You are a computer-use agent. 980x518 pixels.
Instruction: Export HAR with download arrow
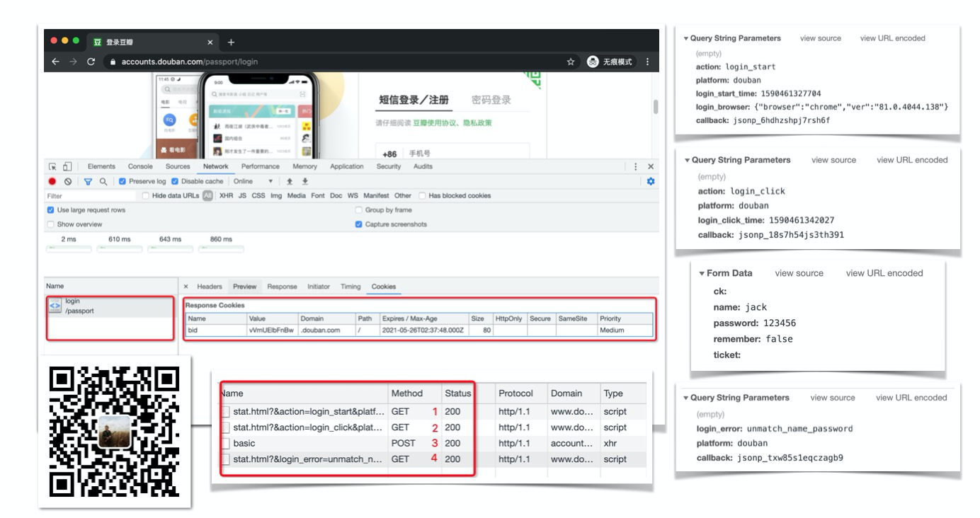[x=305, y=181]
